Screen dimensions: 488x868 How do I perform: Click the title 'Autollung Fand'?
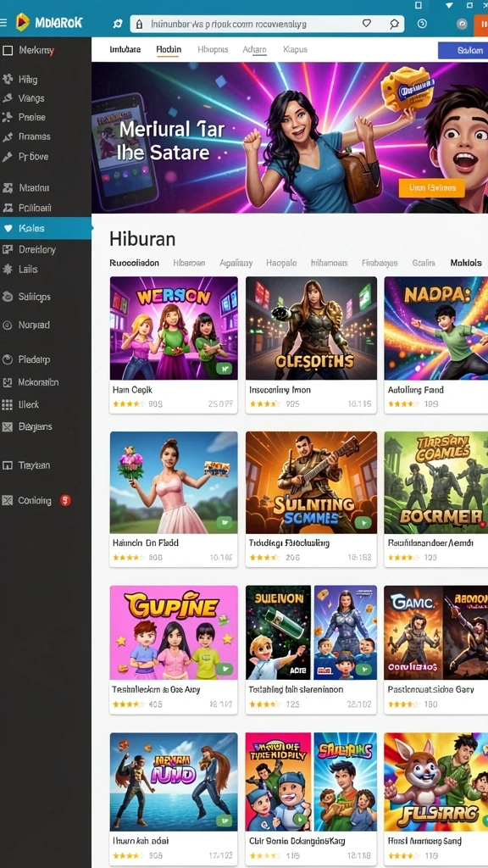tap(415, 390)
